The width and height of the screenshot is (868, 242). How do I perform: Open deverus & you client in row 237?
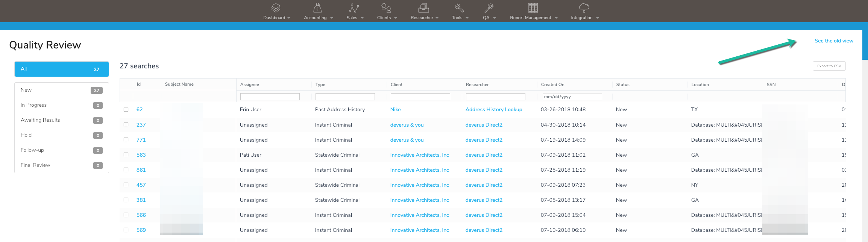click(407, 125)
